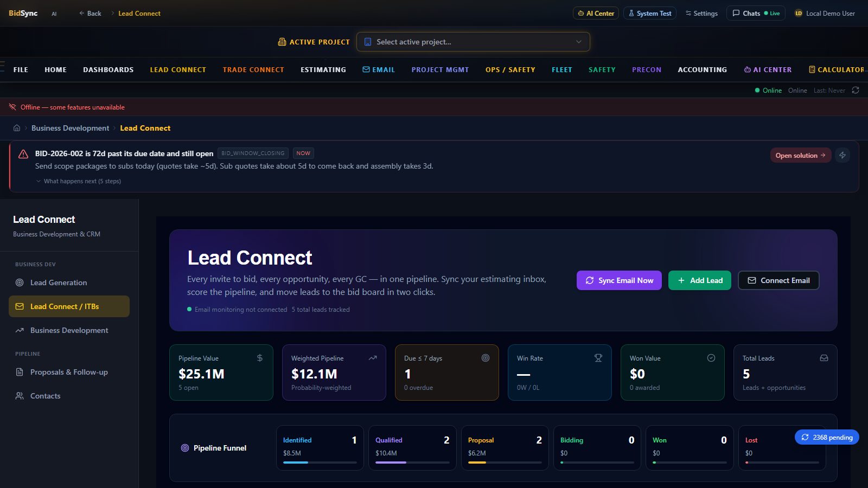
Task: Click the Connect Email button
Action: click(778, 280)
